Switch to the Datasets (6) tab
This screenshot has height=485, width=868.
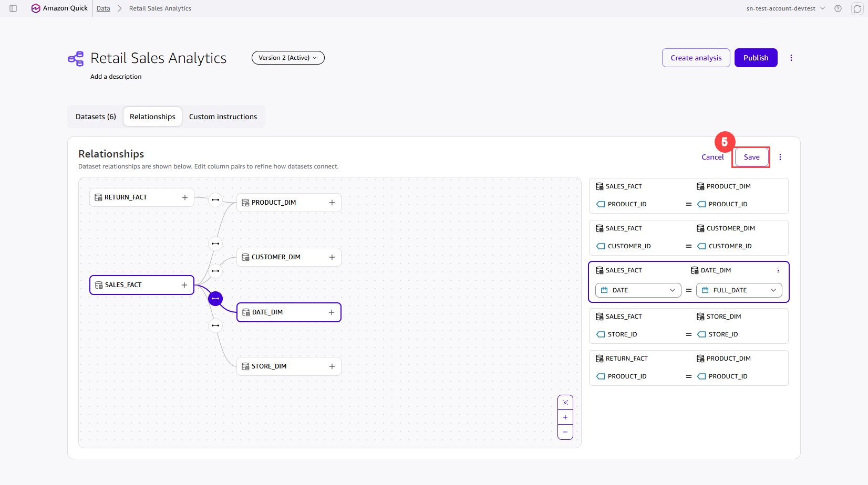point(96,117)
